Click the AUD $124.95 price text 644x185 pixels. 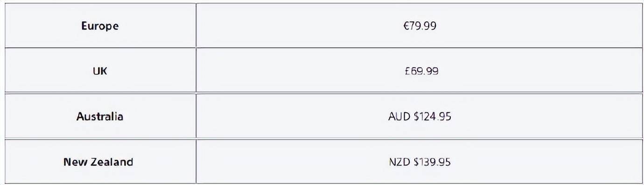pos(420,116)
